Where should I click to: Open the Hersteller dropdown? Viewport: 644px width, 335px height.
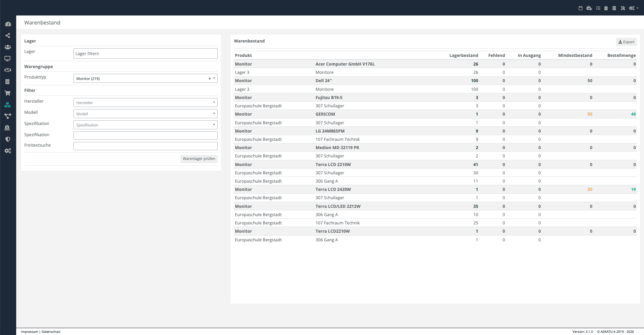[145, 103]
